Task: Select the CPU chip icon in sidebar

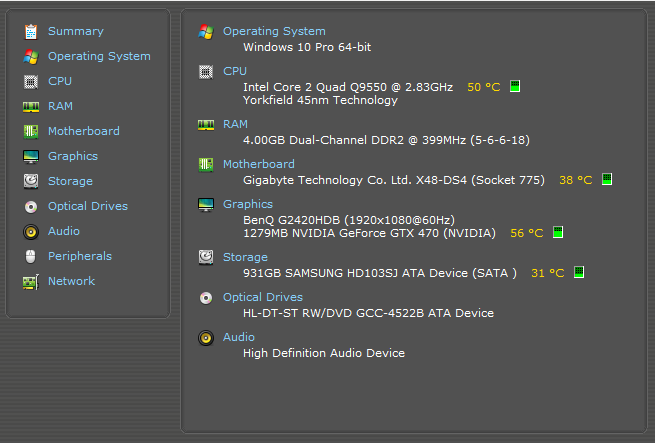Action: tap(30, 81)
